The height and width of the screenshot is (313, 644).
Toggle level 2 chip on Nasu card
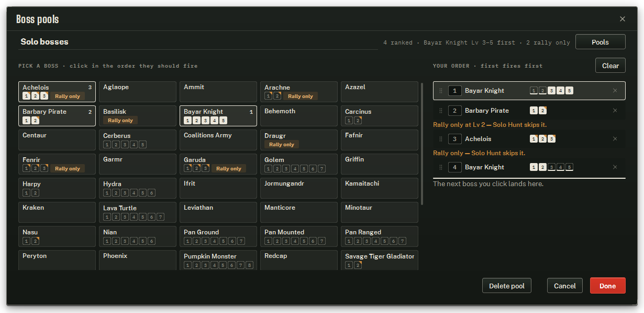pyautogui.click(x=35, y=241)
